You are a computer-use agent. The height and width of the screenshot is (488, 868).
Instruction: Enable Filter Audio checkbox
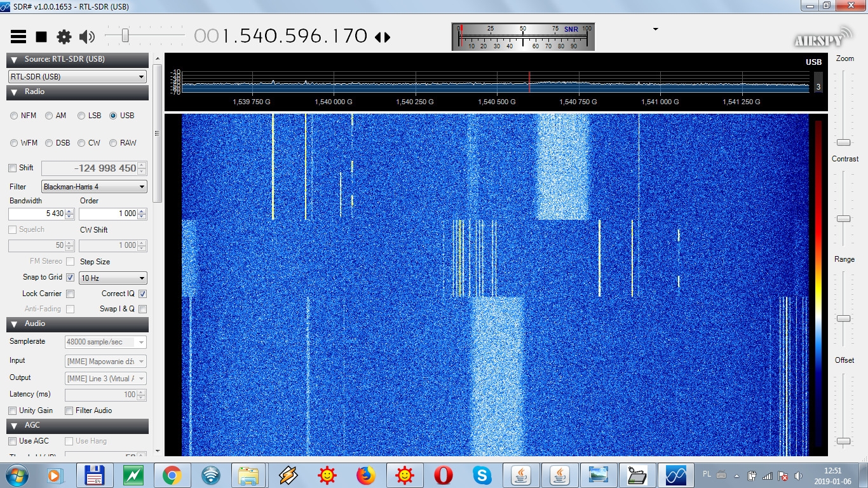click(69, 411)
